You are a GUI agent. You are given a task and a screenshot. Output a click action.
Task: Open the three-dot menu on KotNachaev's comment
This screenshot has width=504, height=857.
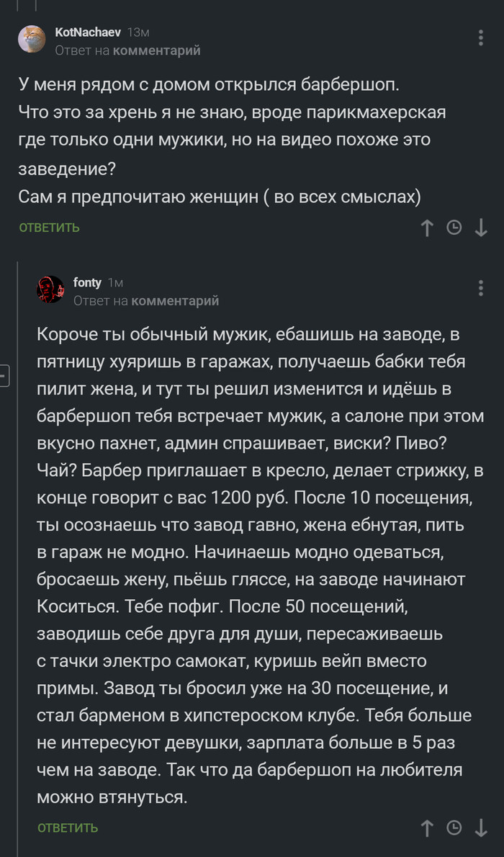(482, 37)
